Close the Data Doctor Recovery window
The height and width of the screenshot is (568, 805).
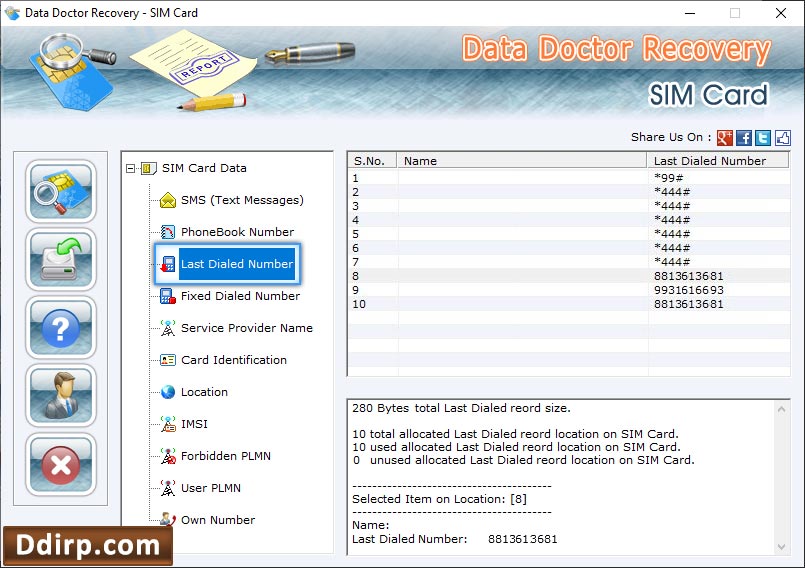(x=781, y=13)
